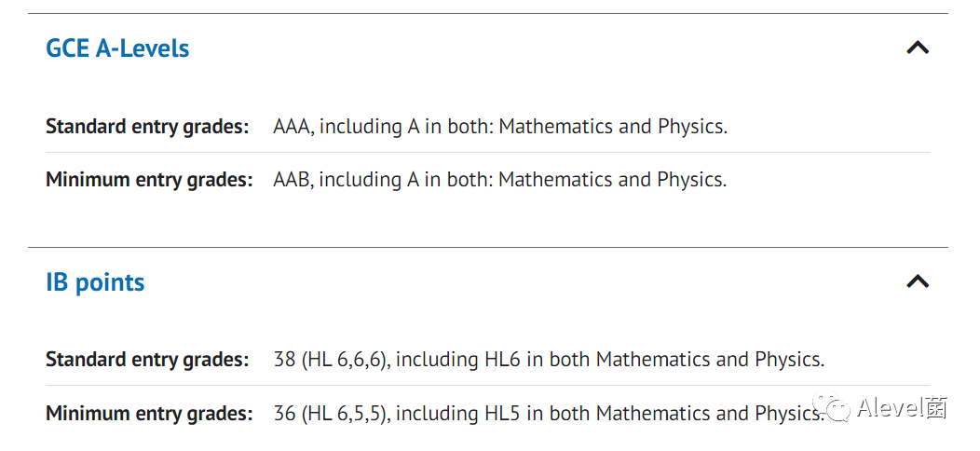
Task: Click the HL5 requirement in IB minimum row
Action: 503,414
